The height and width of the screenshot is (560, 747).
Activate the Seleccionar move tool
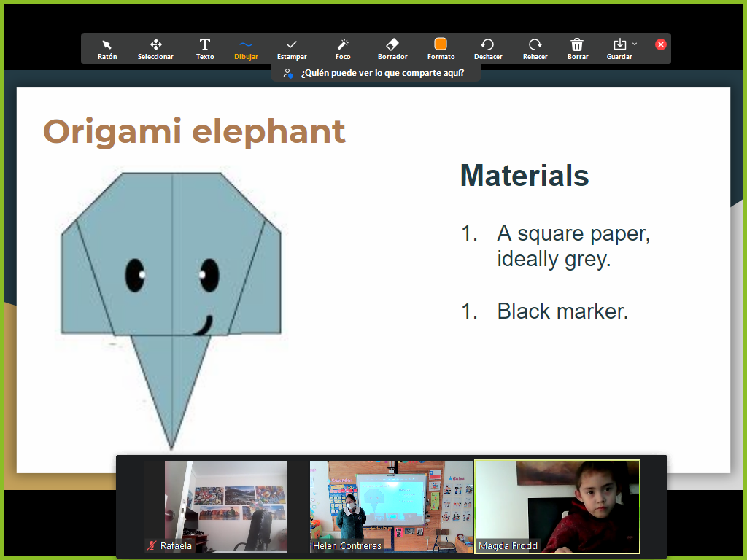[x=155, y=49]
